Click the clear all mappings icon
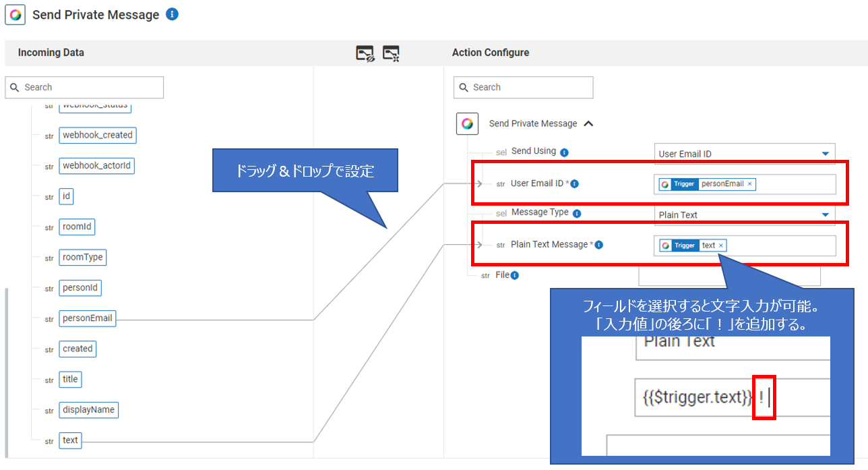The image size is (868, 470). tap(392, 52)
